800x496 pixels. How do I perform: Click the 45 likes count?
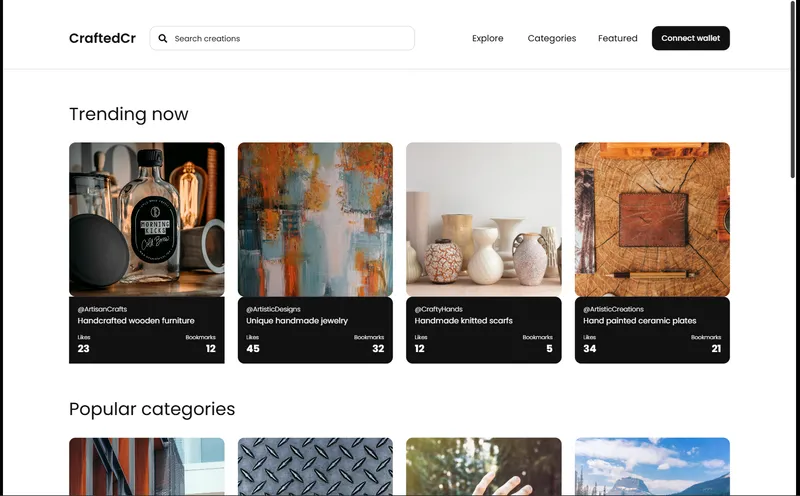(x=253, y=349)
